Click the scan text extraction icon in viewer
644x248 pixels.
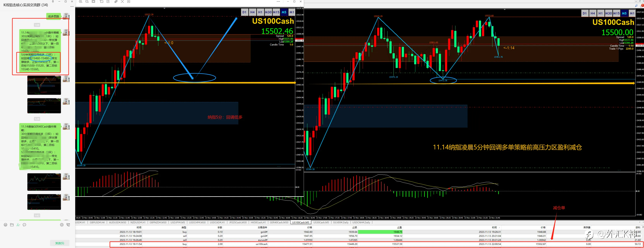[122, 2]
